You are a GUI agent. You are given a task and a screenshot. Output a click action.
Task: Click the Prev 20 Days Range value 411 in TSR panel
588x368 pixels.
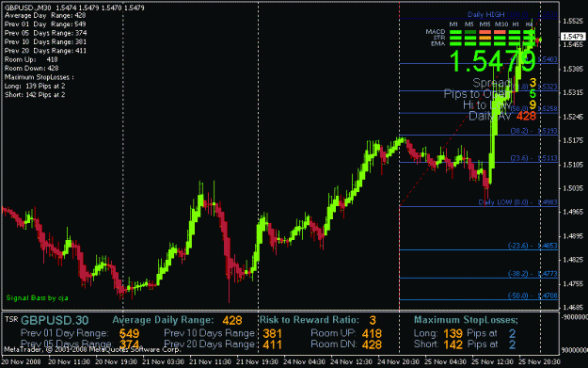point(273,344)
